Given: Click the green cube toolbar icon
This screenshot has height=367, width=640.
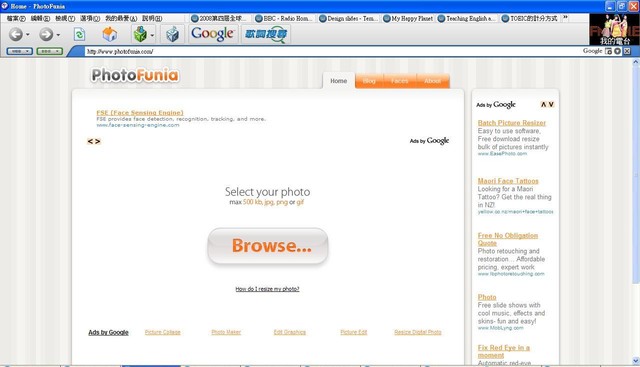Looking at the screenshot, I should (x=140, y=34).
